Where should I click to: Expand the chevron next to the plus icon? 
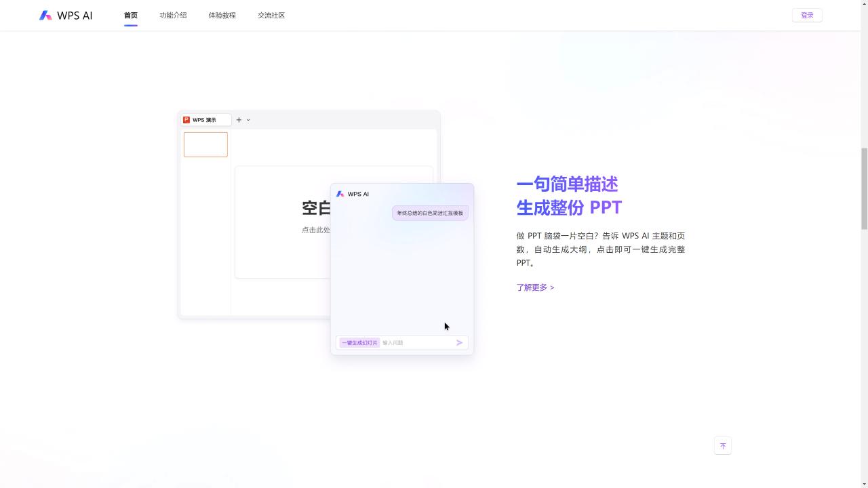248,120
